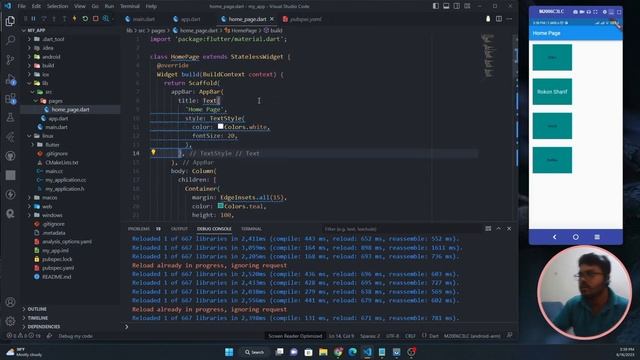
Task: Click the Dart language mode in status bar
Action: [x=433, y=336]
